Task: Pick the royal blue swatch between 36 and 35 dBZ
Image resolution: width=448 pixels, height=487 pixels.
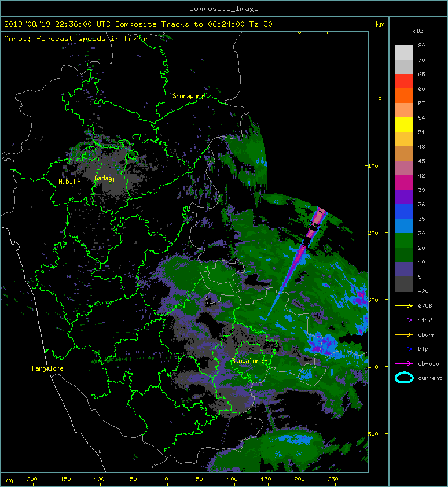Action: [404, 211]
